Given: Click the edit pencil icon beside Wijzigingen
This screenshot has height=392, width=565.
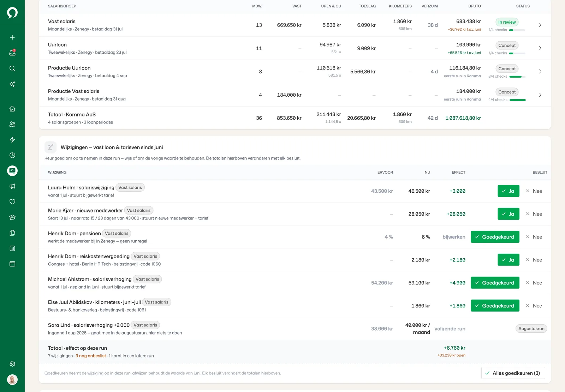Looking at the screenshot, I should pyautogui.click(x=50, y=147).
